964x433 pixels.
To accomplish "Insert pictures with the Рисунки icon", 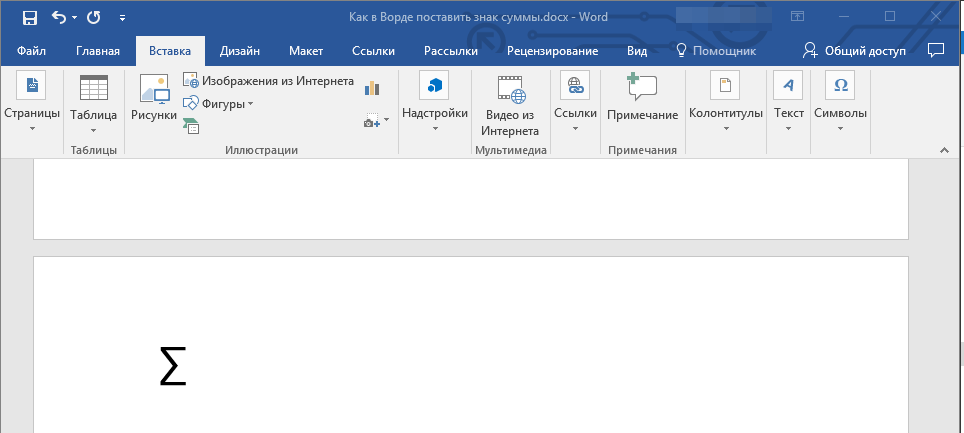I will (x=154, y=99).
